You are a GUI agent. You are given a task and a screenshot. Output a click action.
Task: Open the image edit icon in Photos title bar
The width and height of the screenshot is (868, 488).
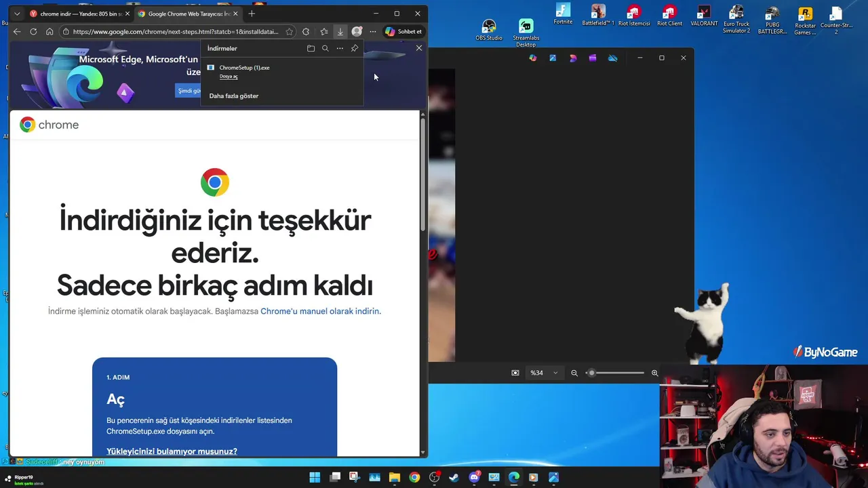pyautogui.click(x=553, y=58)
